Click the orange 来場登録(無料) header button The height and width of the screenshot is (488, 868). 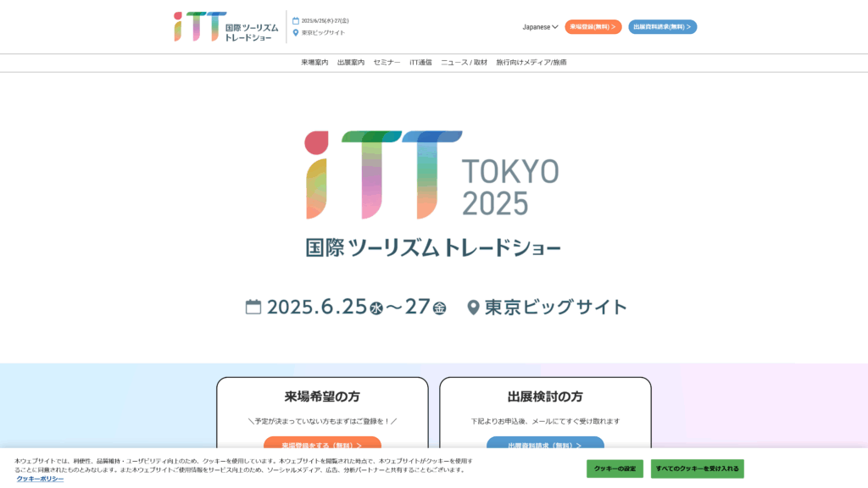pos(593,26)
